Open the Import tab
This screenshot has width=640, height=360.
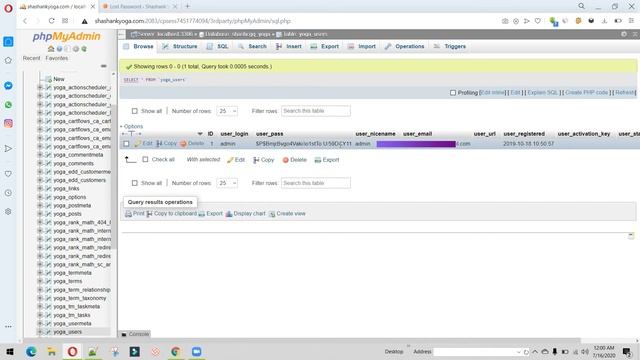point(362,47)
